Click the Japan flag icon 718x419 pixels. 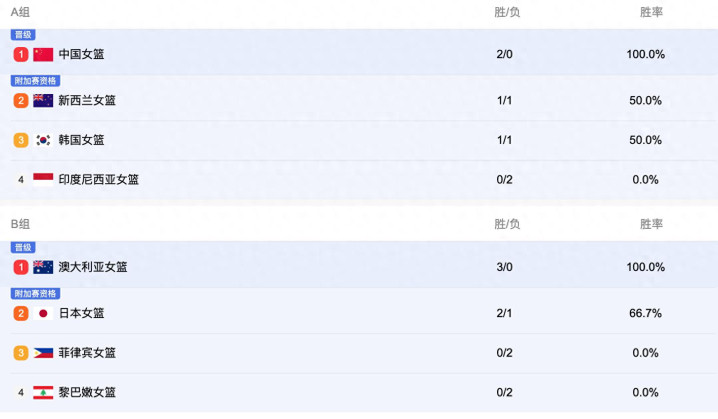(x=43, y=313)
